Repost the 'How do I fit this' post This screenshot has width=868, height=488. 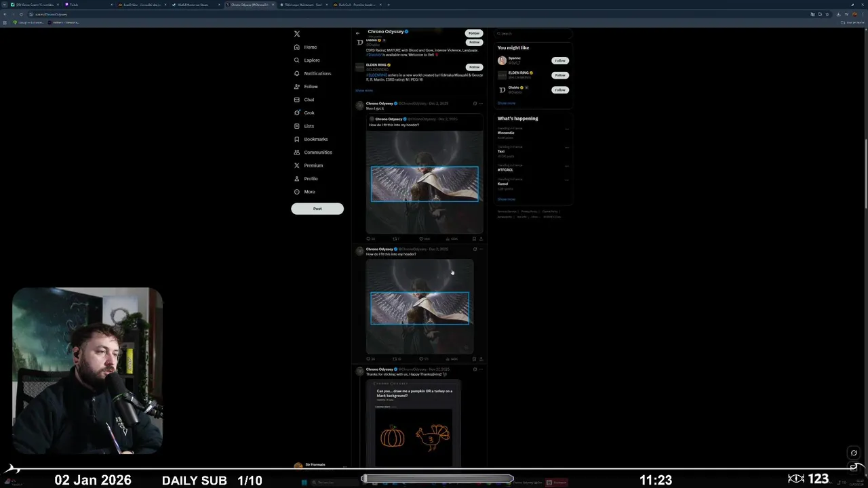tap(396, 359)
